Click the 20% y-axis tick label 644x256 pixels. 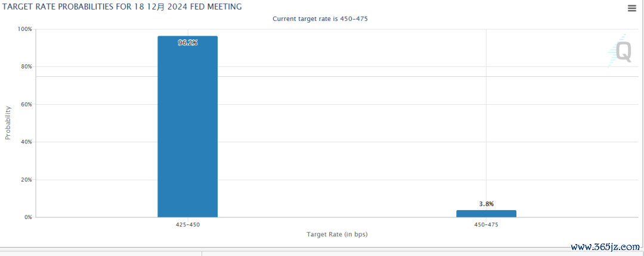[x=26, y=180]
